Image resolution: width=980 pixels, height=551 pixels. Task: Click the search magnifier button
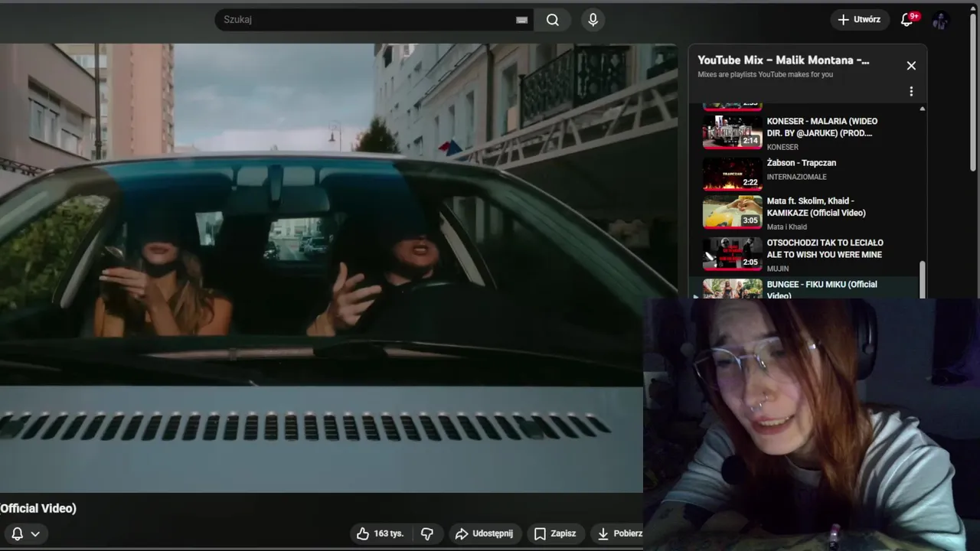pos(553,20)
